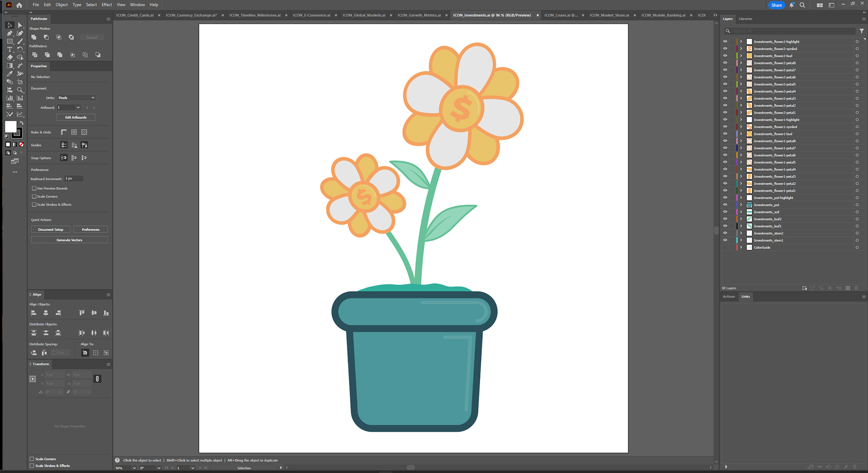Select the Direct Selection tool
This screenshot has height=473, width=868.
tap(20, 25)
